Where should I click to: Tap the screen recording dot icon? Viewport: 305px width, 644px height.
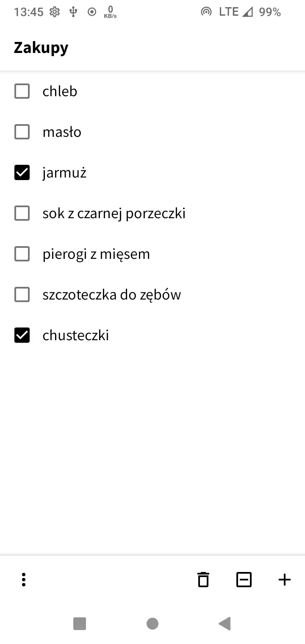click(x=91, y=12)
